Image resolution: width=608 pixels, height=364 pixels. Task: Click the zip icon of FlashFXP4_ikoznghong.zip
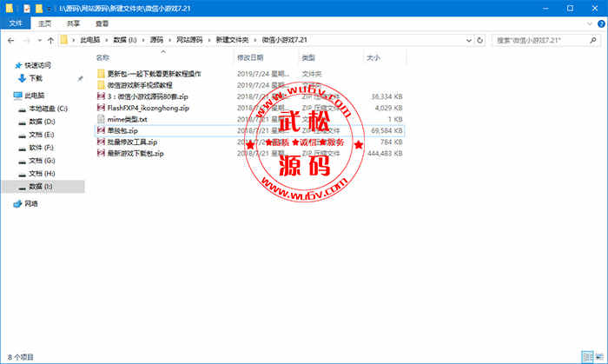click(x=102, y=108)
